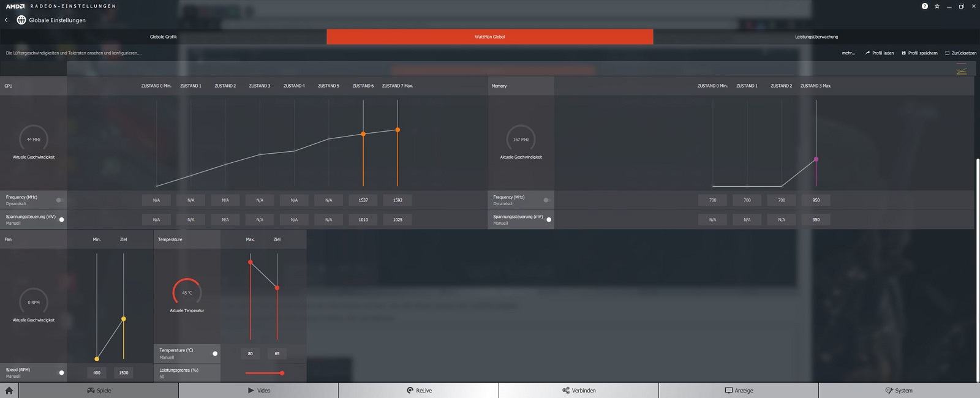The width and height of the screenshot is (980, 398).
Task: Click the Memory 167 MHz speed gauge
Action: pos(521,139)
